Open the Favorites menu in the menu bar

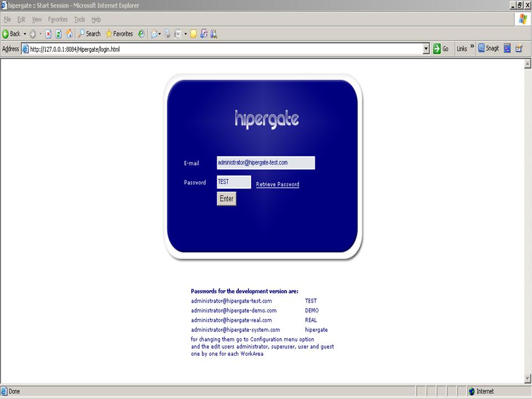(x=58, y=19)
